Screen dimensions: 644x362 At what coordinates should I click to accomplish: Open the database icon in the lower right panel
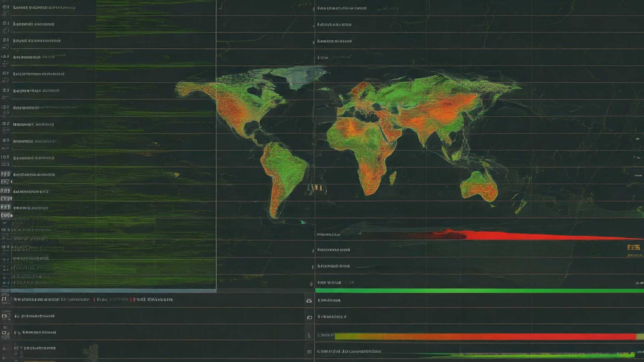[x=309, y=317]
